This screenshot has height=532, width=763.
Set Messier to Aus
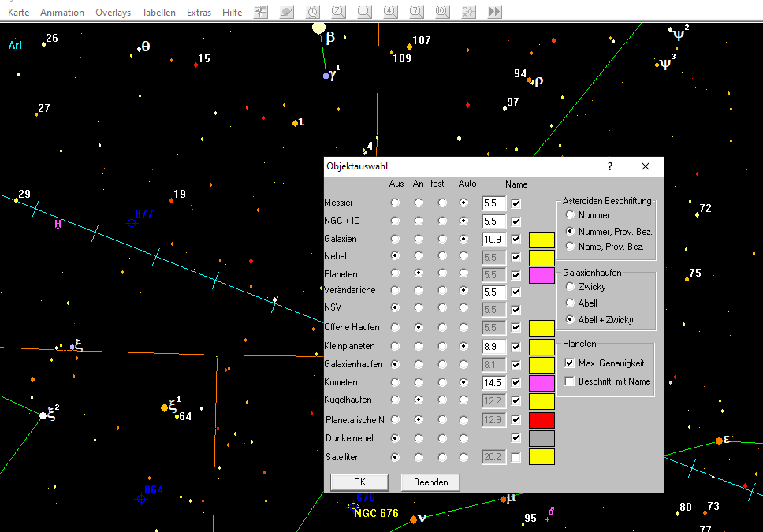click(395, 203)
